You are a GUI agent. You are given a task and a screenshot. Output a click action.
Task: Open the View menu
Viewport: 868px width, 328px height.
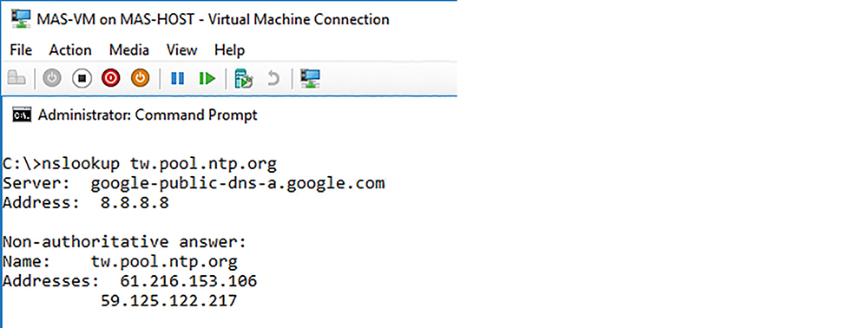tap(181, 50)
